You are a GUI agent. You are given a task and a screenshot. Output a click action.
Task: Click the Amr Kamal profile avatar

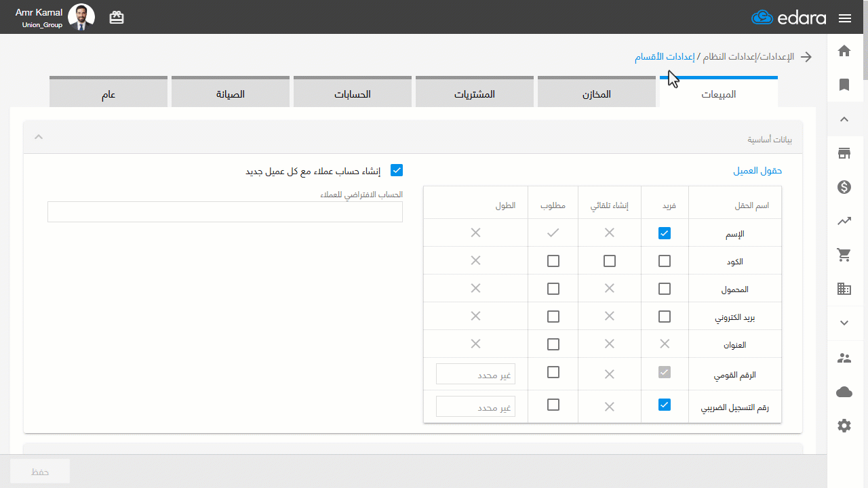(x=81, y=18)
